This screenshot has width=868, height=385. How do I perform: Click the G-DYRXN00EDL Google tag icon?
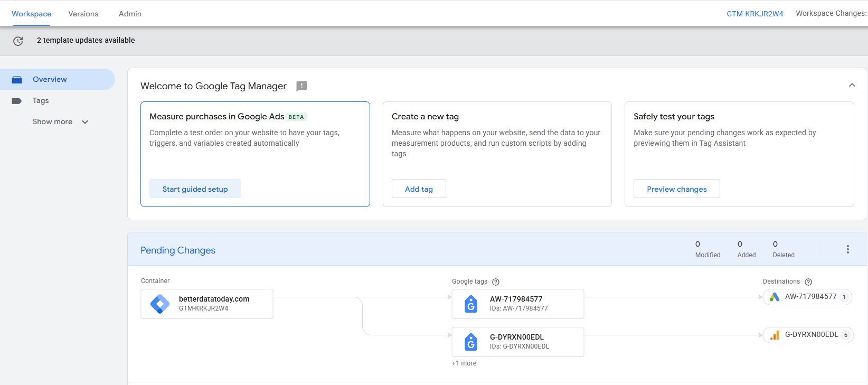coord(470,342)
